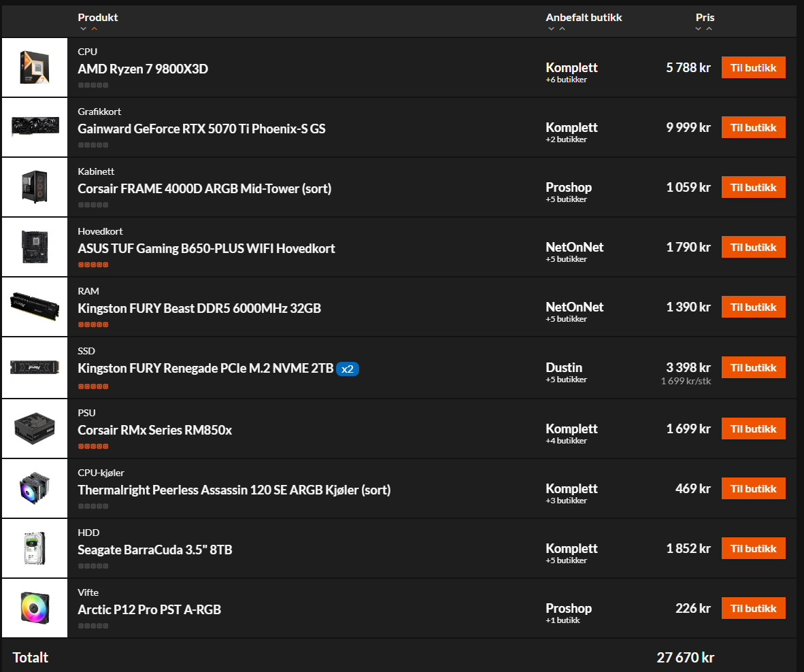Go to store for Corsair FRAME 4000D
Viewport: 804px width, 672px height.
pyautogui.click(x=753, y=188)
